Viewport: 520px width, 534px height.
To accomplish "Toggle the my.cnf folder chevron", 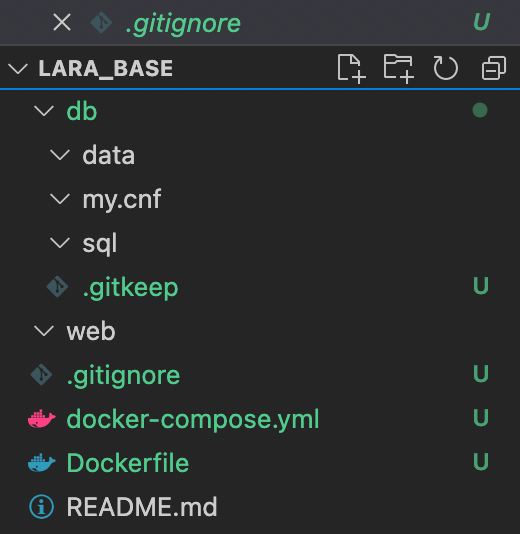I will point(60,199).
